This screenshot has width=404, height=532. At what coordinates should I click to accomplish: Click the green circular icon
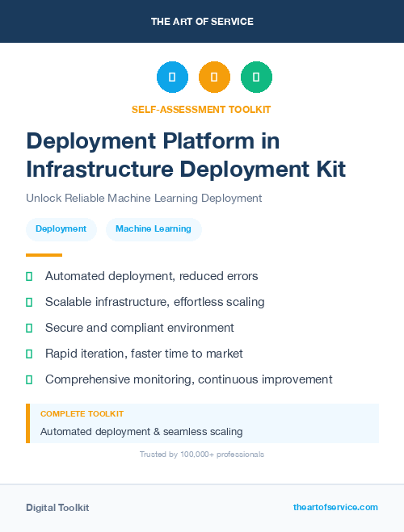click(256, 77)
